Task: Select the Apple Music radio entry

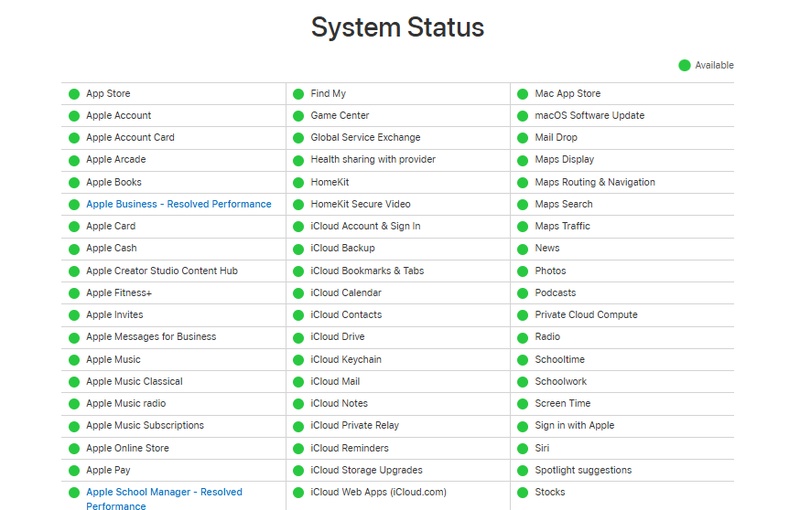Action: 126,403
